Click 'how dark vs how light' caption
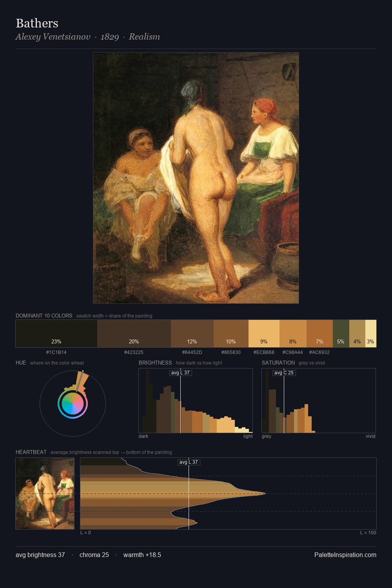This screenshot has height=588, width=392. pyautogui.click(x=199, y=363)
